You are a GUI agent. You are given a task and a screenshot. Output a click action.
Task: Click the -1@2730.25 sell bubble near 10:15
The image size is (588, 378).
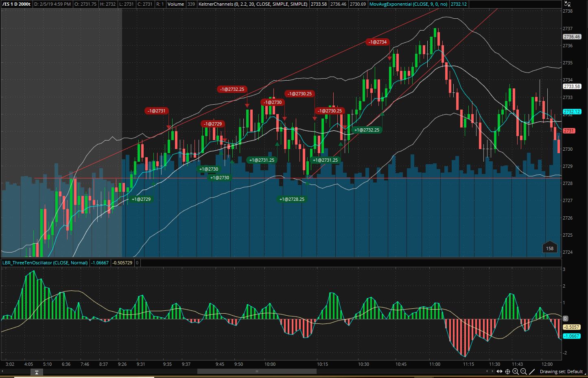pyautogui.click(x=329, y=111)
